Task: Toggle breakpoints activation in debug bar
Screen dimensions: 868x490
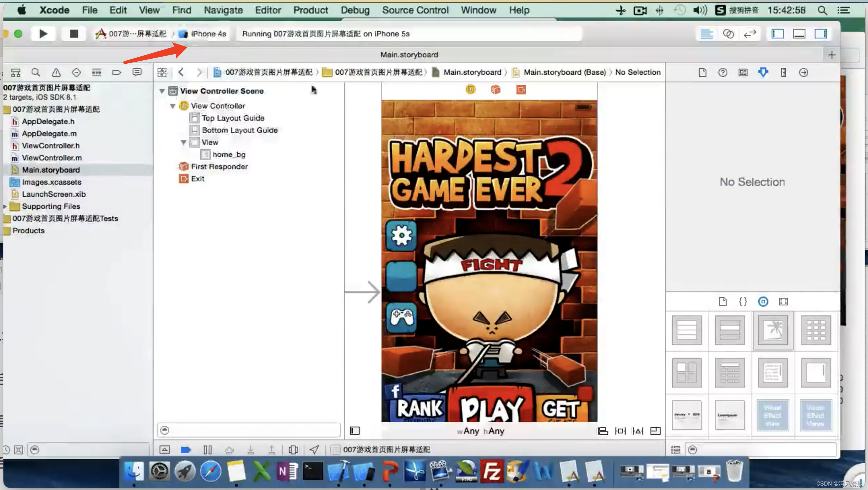Action: point(186,450)
